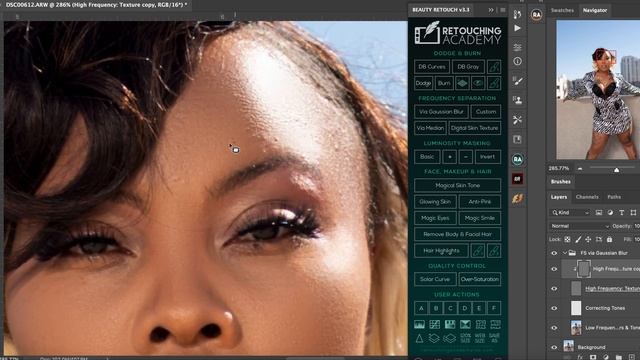Screen dimensions: 640x360
Task: Open the teal RA Retouching Academy panel icon
Action: (x=518, y=160)
